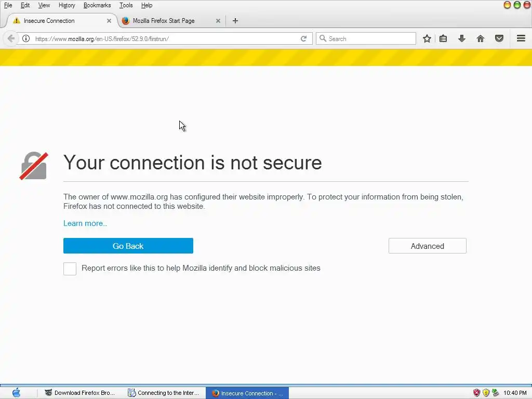Viewport: 532px width, 399px height.
Task: Open the File menu
Action: [8, 5]
